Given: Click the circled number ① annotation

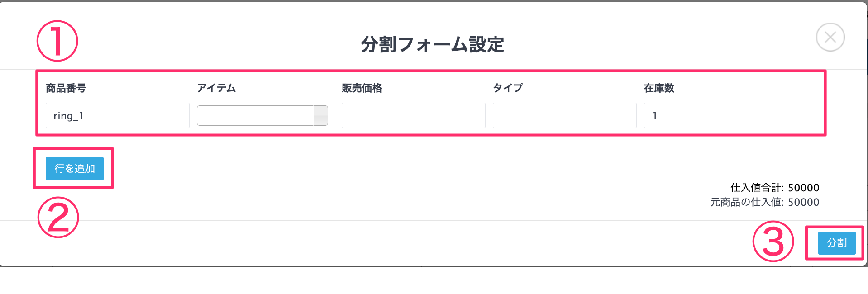Looking at the screenshot, I should tap(57, 41).
